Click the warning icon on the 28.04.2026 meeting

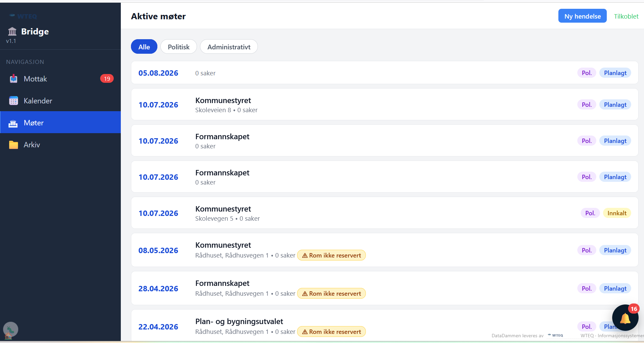(305, 294)
